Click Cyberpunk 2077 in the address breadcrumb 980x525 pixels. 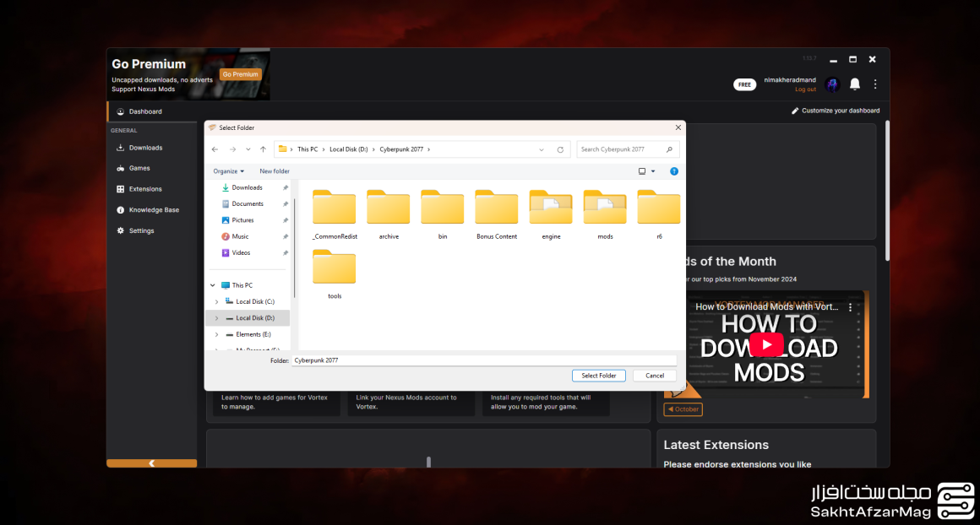pyautogui.click(x=401, y=150)
